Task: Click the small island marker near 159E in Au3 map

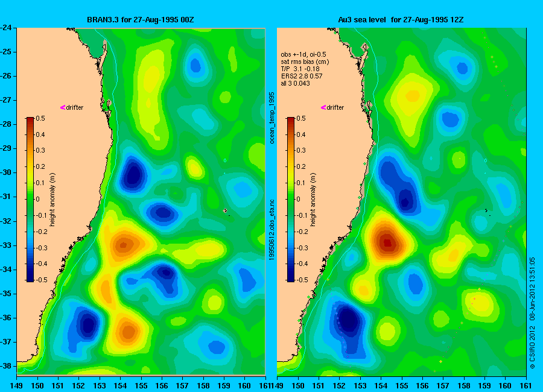Action: pos(486,210)
